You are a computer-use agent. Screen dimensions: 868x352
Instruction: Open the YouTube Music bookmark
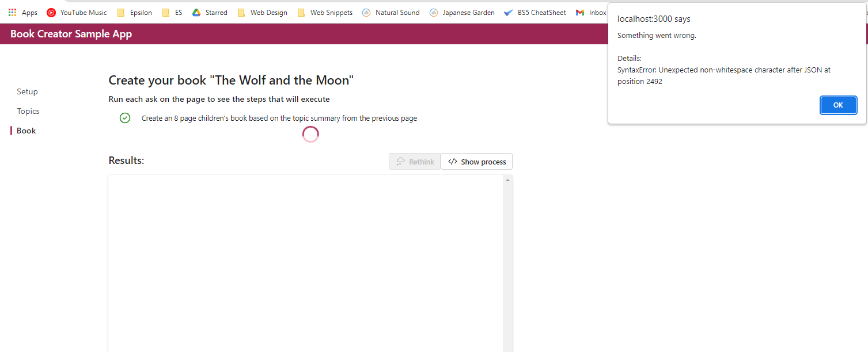click(x=77, y=12)
